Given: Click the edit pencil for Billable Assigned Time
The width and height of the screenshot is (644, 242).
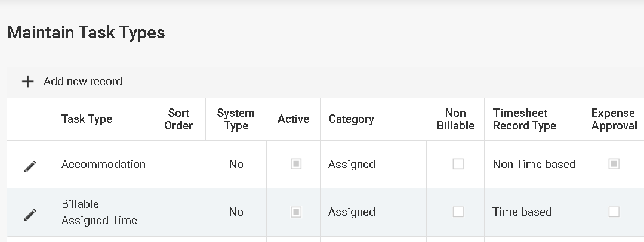Looking at the screenshot, I should point(30,215).
